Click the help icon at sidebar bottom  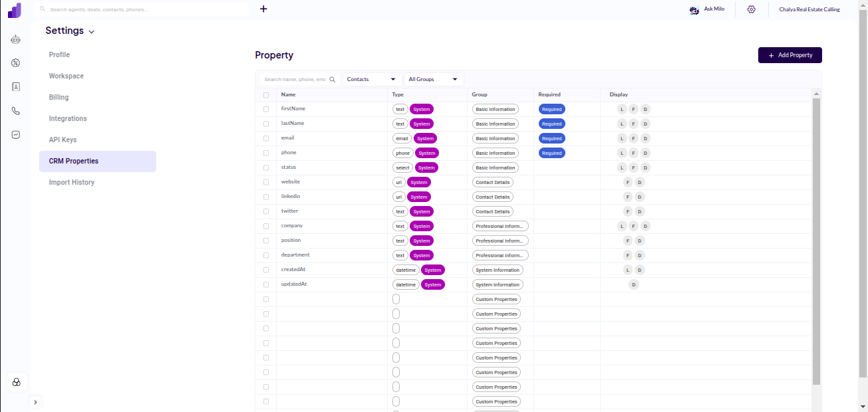(16, 381)
